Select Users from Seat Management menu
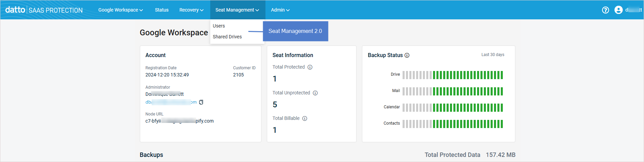Screen dimensions: 644x162 219,26
